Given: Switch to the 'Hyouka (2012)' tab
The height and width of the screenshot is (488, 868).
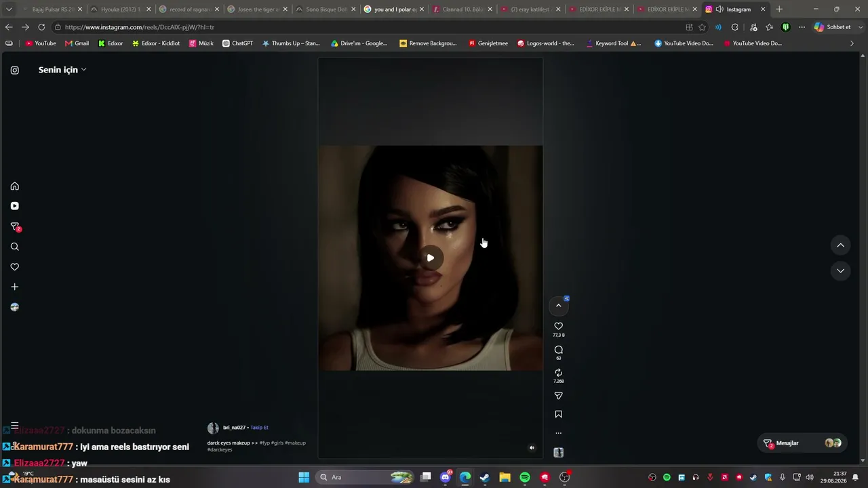Looking at the screenshot, I should coord(121,9).
